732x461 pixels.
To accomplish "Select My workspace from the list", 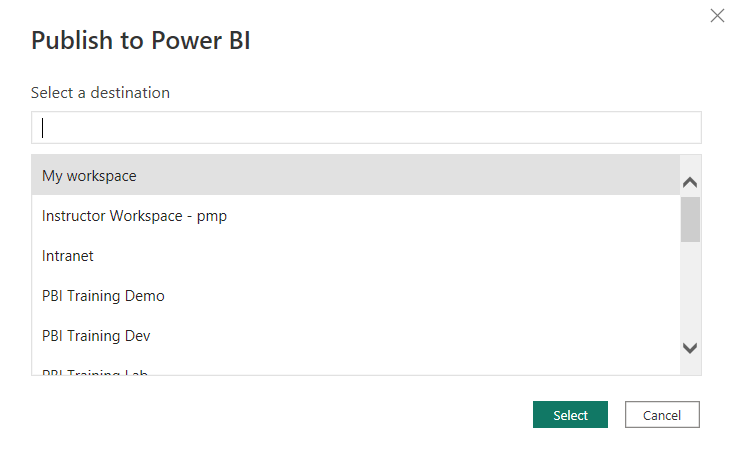I will tap(355, 176).
